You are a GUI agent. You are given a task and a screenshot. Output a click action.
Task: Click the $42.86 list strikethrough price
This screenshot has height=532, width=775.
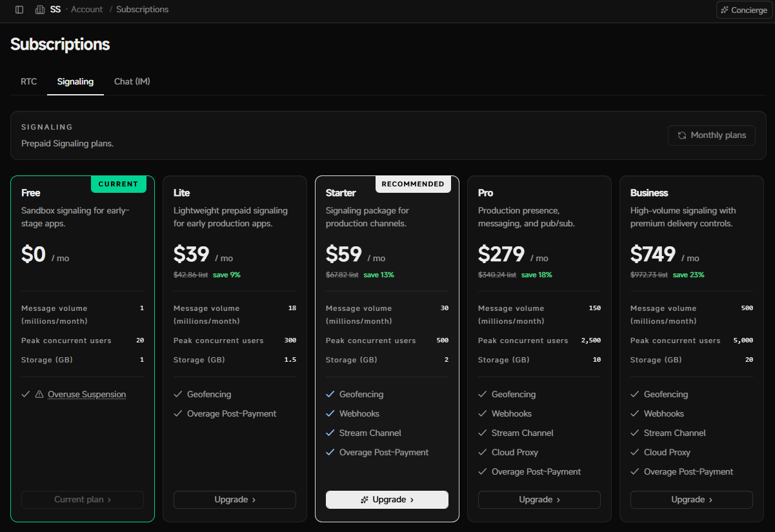pyautogui.click(x=190, y=275)
